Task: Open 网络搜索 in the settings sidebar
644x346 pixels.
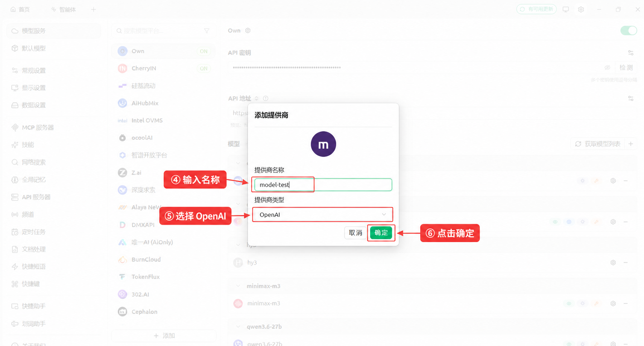Action: (x=54, y=162)
